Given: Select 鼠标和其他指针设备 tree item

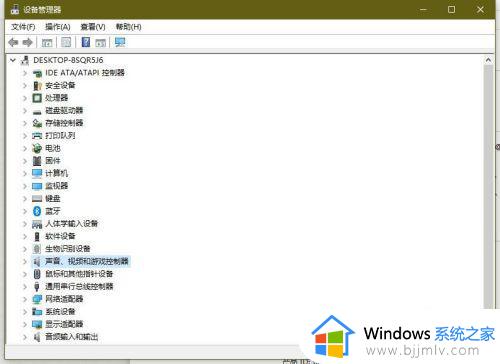Looking at the screenshot, I should 79,274.
